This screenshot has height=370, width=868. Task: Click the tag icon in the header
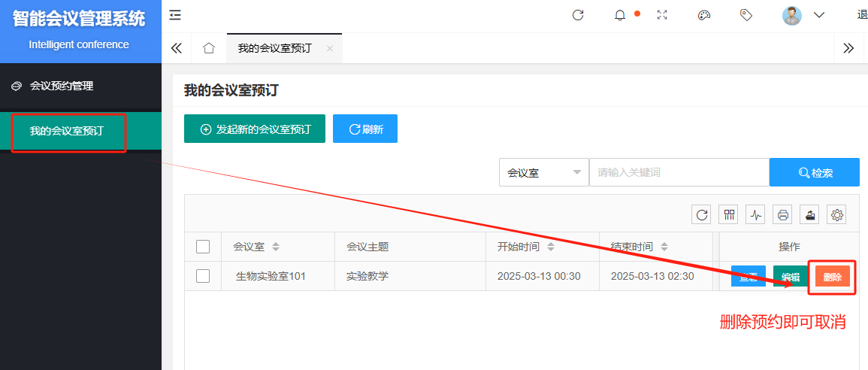click(x=746, y=15)
